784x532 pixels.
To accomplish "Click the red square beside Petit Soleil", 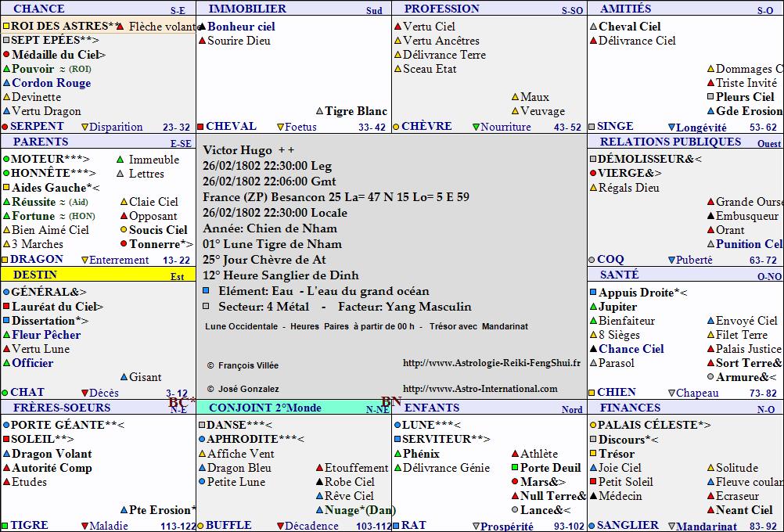I will tap(593, 481).
